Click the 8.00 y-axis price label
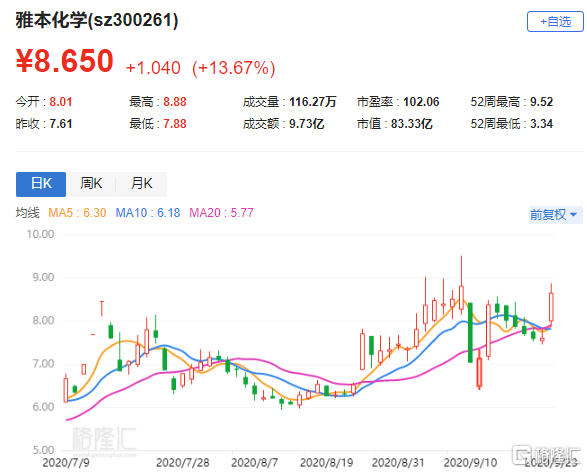587x472 pixels. (43, 321)
